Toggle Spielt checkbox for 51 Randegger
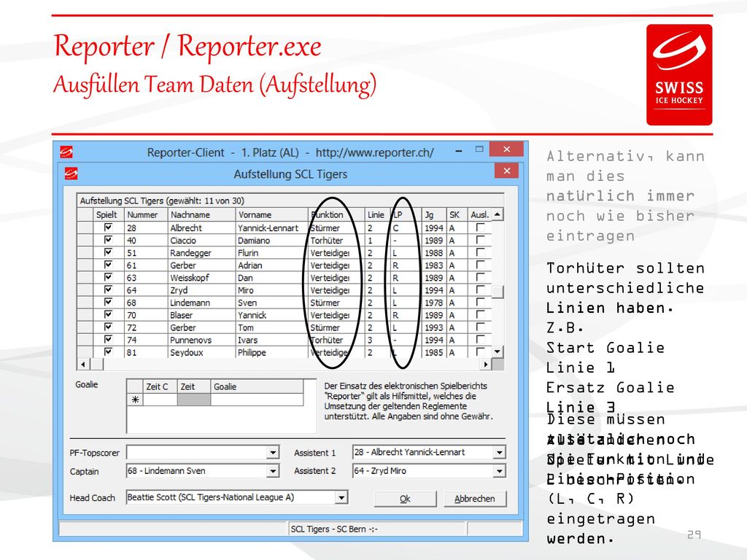 [x=108, y=252]
